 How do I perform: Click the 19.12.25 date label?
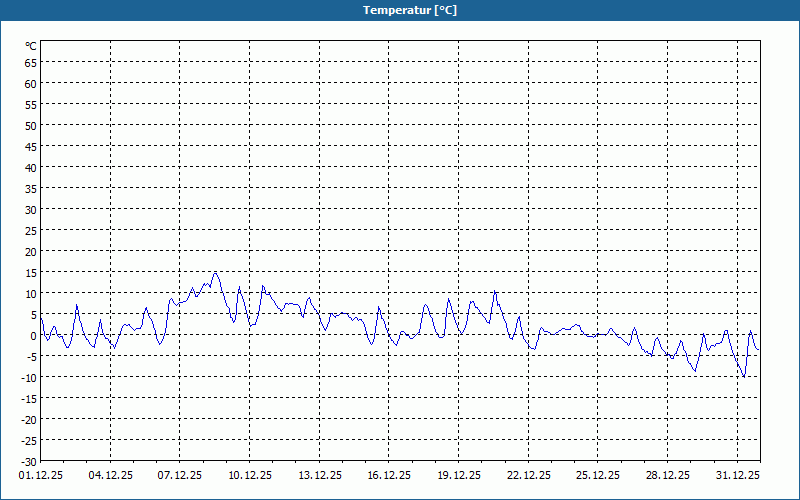tap(459, 475)
